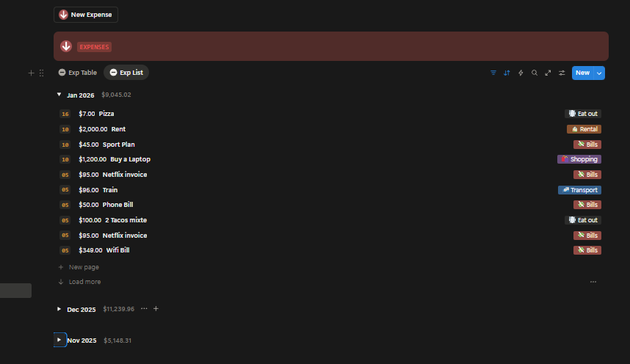Click the Rental tag on Rent row

point(584,129)
